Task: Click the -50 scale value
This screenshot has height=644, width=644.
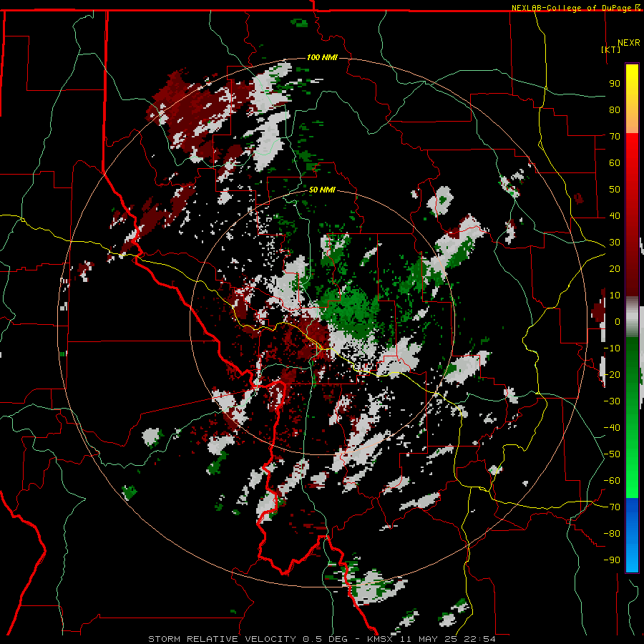Action: click(x=612, y=454)
